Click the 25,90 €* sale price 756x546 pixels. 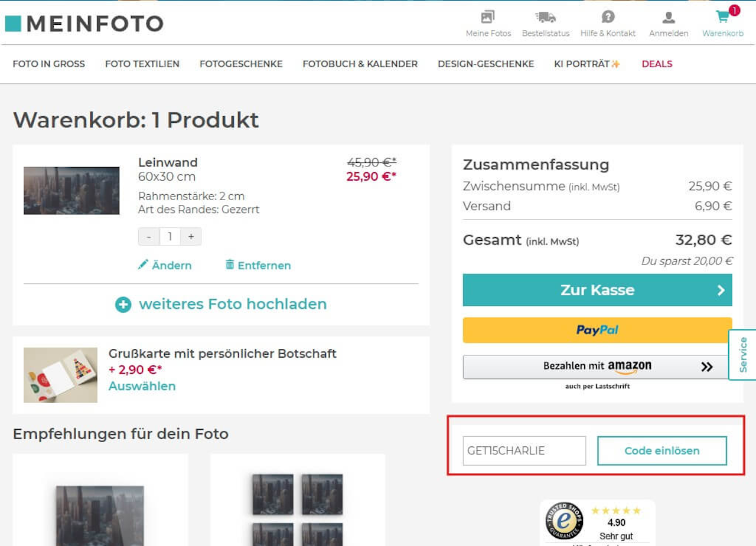[372, 176]
